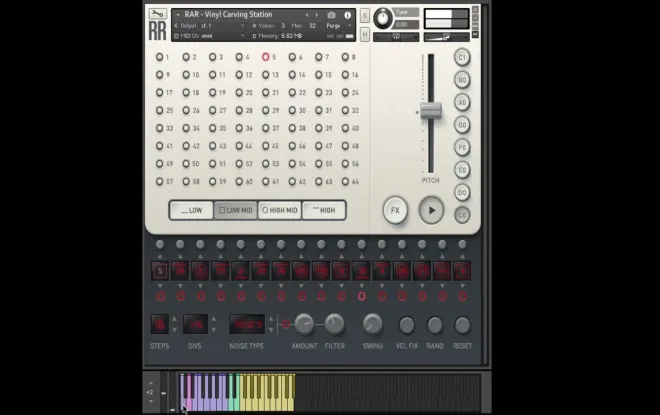Viewport: 660px width, 415px height.
Task: Click the Max voices value 32
Action: [x=312, y=26]
